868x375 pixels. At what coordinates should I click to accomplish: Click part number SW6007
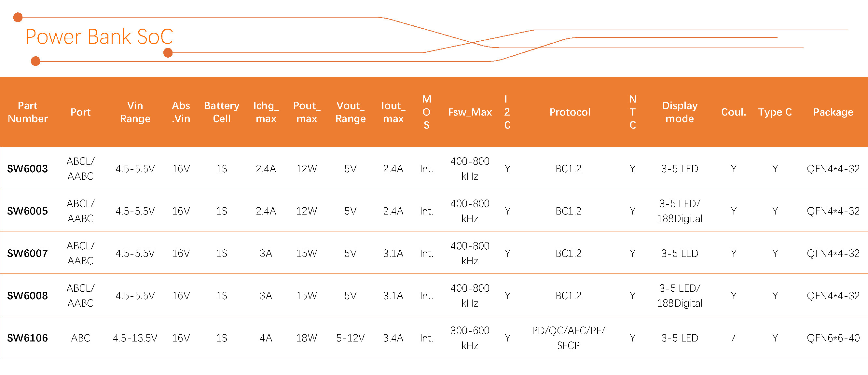(x=28, y=253)
